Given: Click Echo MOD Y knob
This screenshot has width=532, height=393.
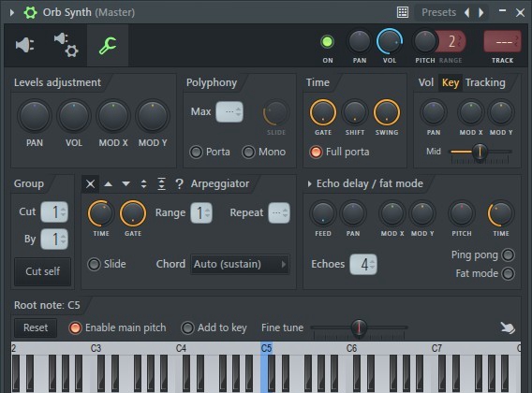Looking at the screenshot, I should (422, 213).
